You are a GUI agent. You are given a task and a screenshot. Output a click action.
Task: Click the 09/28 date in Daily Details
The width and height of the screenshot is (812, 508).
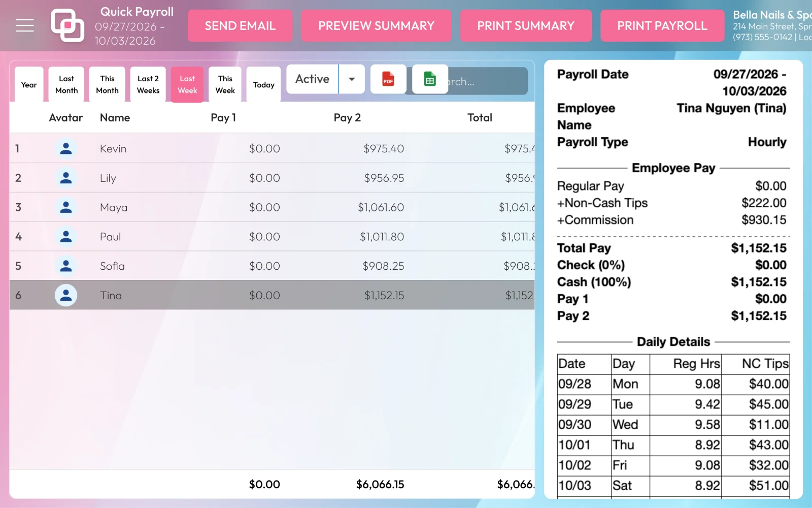coord(575,384)
